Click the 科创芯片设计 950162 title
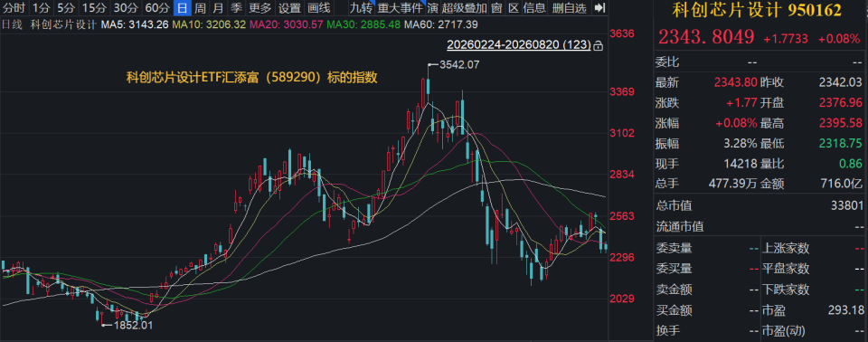 point(758,9)
